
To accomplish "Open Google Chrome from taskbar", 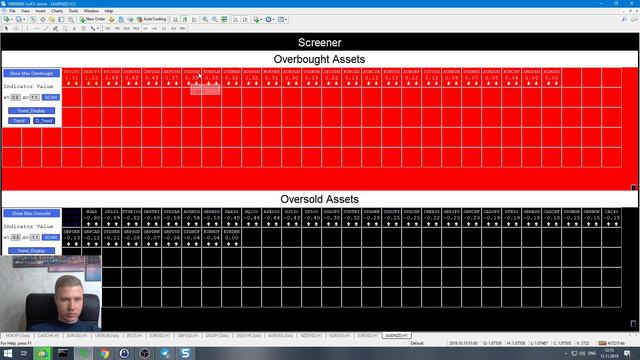I will click(104, 353).
